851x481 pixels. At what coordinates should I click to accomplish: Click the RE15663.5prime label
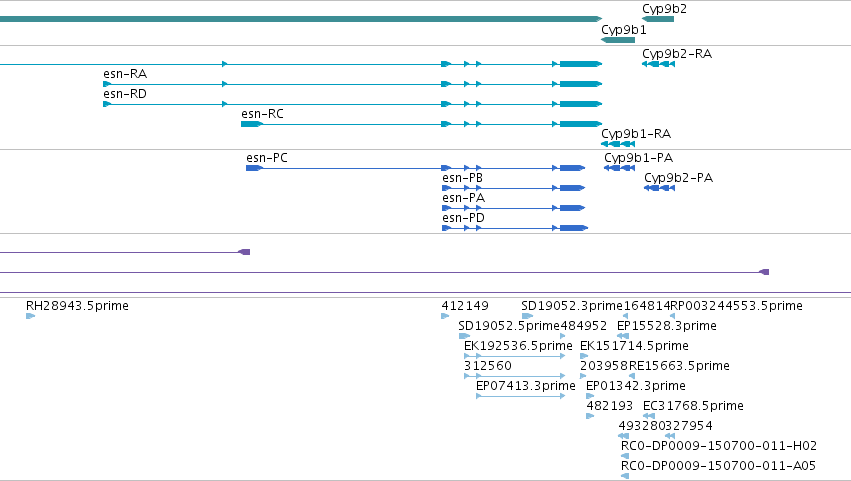679,366
